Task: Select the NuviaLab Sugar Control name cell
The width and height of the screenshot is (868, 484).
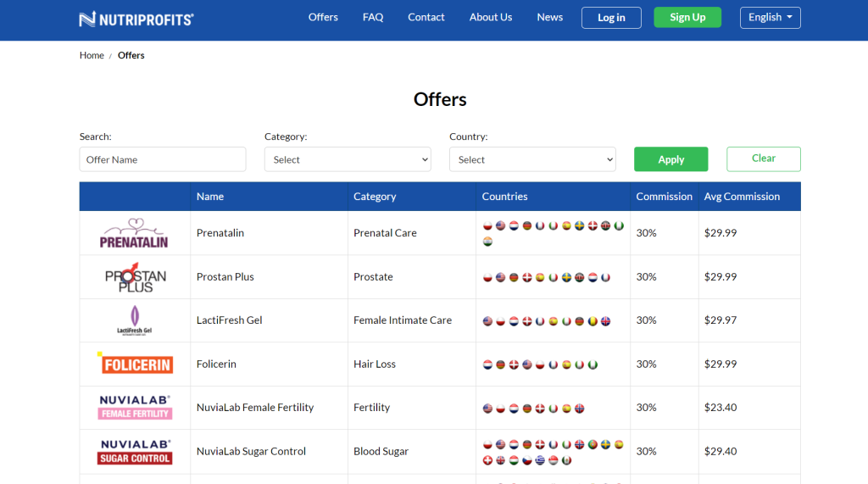Action: click(x=269, y=451)
